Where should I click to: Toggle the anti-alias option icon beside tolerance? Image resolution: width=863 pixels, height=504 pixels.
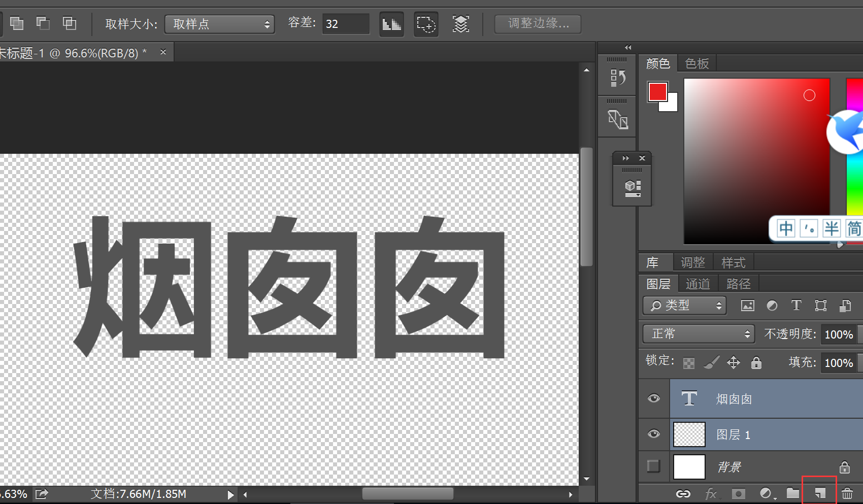coord(391,24)
